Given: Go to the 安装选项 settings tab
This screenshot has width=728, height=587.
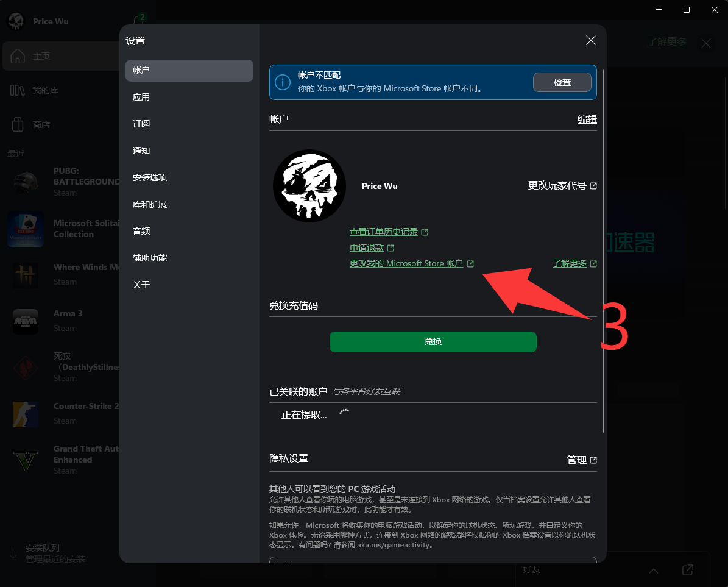Looking at the screenshot, I should click(x=189, y=177).
